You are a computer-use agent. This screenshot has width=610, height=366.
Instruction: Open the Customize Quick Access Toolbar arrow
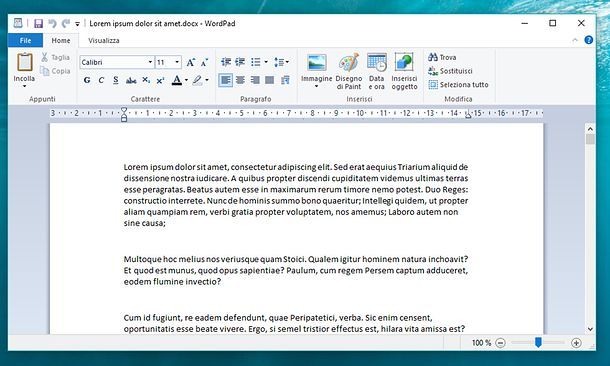click(77, 24)
